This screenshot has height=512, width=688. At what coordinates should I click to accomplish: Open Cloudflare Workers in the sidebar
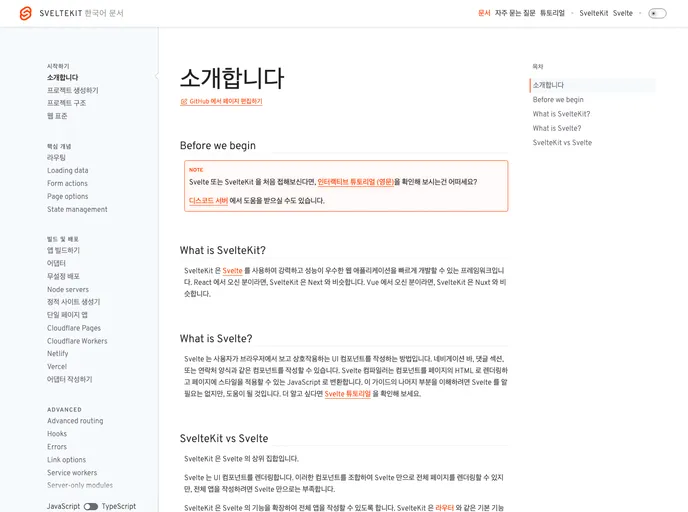[77, 341]
